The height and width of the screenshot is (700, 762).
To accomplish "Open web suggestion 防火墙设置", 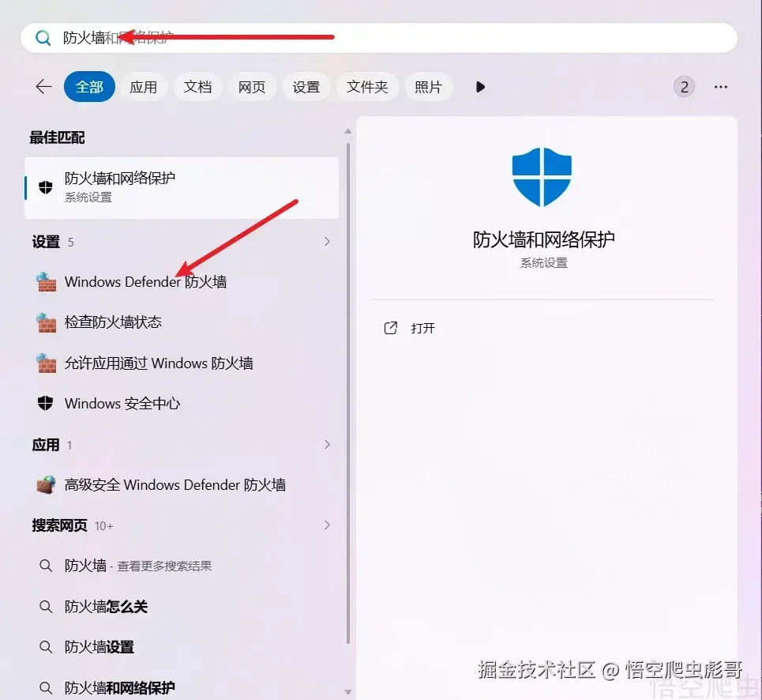I will [182, 647].
